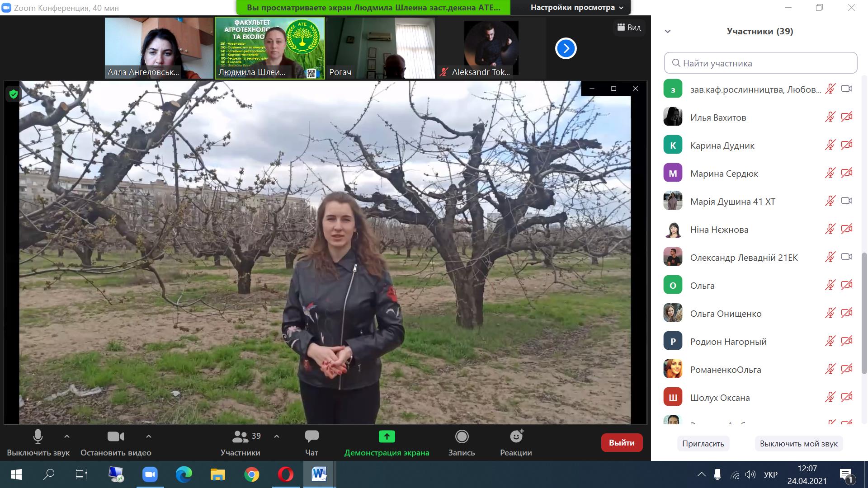
Task: Click Выключить мой звук button
Action: (x=798, y=444)
